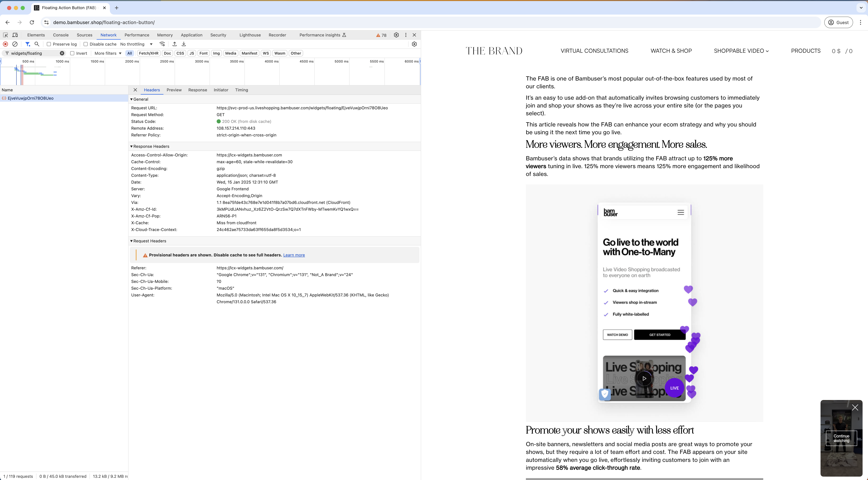Toggle the network filter funnel icon
This screenshot has height=480, width=868.
tap(28, 44)
